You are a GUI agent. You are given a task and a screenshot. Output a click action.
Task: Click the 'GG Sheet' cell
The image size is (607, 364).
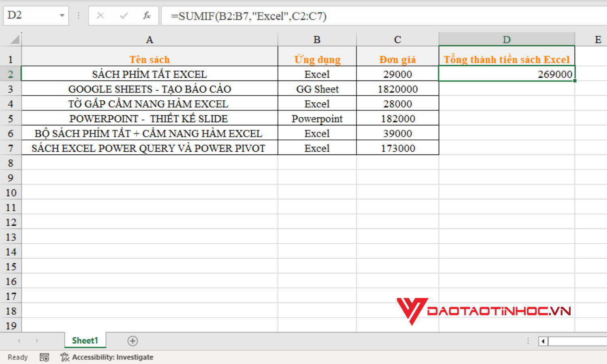pos(317,89)
